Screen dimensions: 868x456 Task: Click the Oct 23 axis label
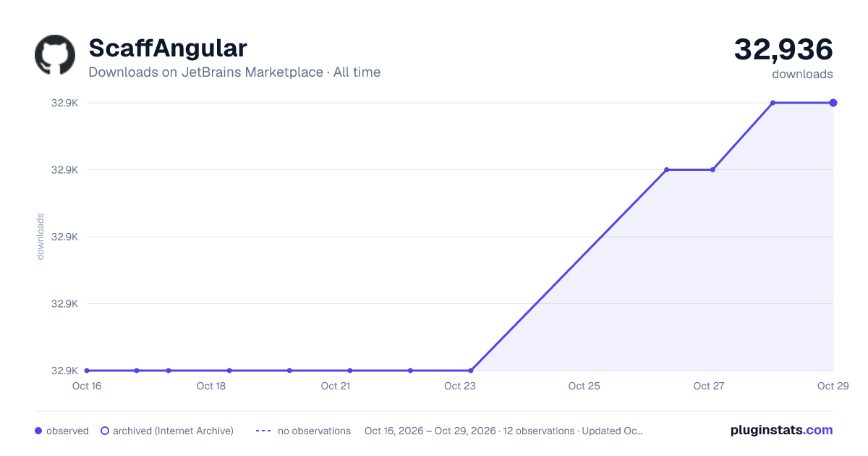460,386
